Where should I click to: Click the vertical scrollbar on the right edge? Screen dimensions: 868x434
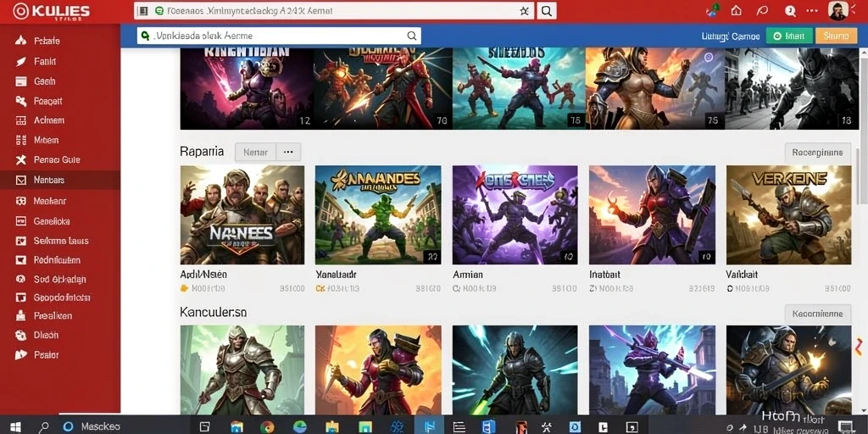pyautogui.click(x=863, y=231)
